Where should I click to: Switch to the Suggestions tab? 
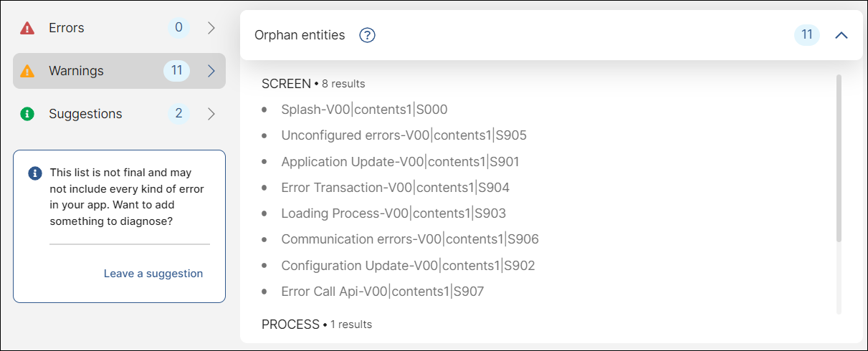click(x=85, y=114)
